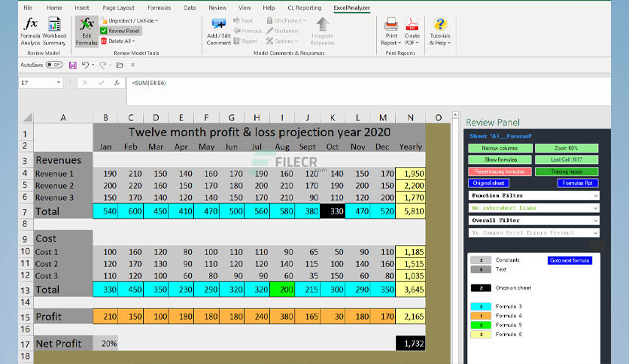Go to the Previous comment

point(248,31)
